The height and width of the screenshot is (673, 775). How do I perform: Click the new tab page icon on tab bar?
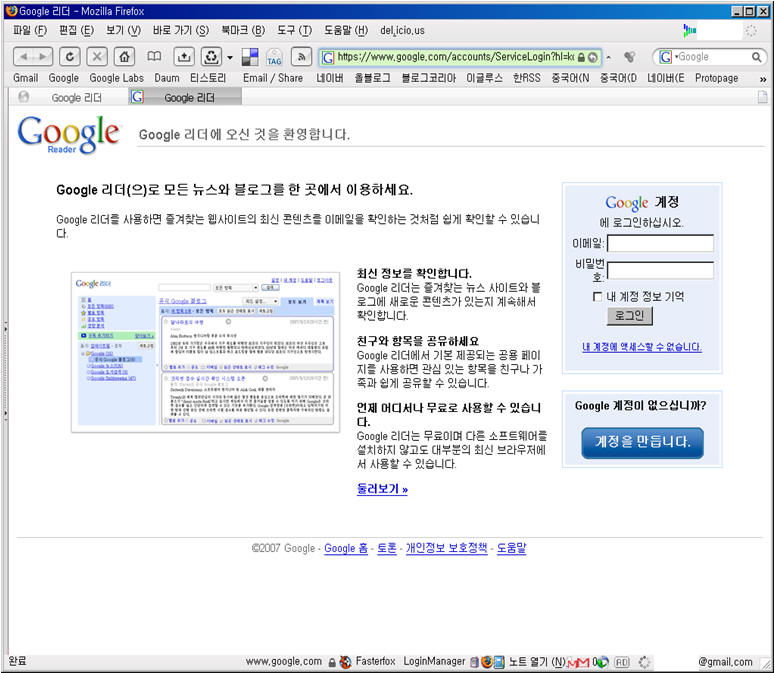(763, 97)
